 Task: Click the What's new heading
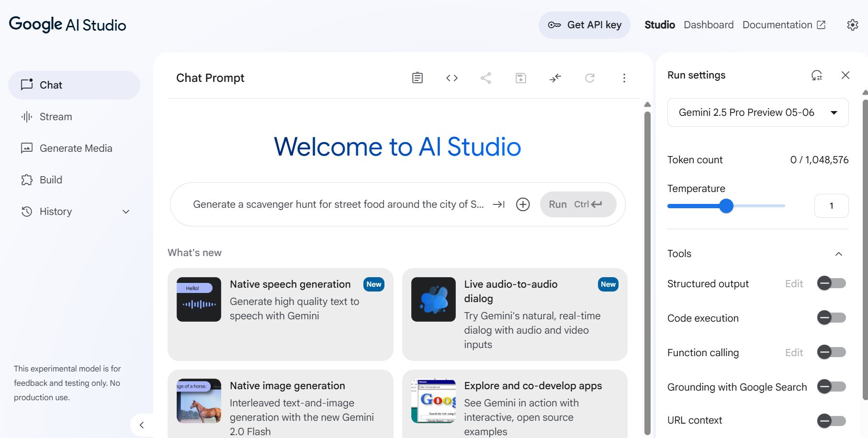194,253
